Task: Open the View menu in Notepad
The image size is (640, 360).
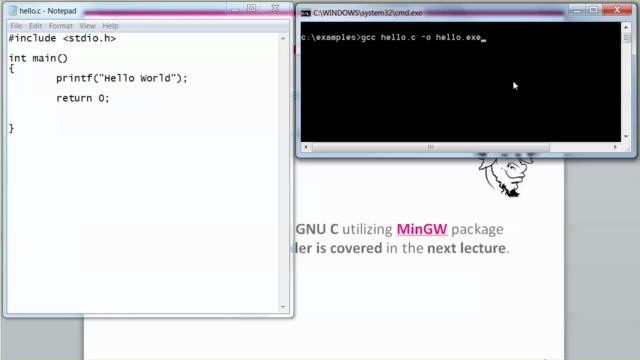Action: coord(87,26)
